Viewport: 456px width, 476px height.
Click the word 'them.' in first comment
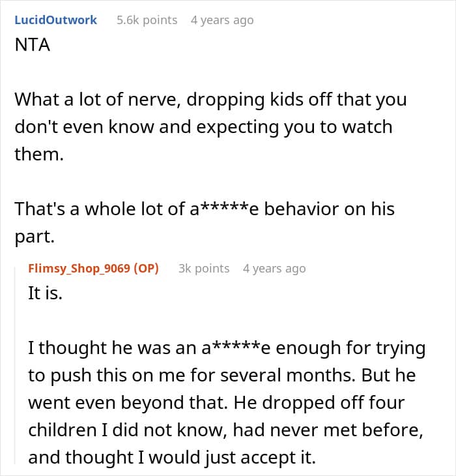(39, 155)
